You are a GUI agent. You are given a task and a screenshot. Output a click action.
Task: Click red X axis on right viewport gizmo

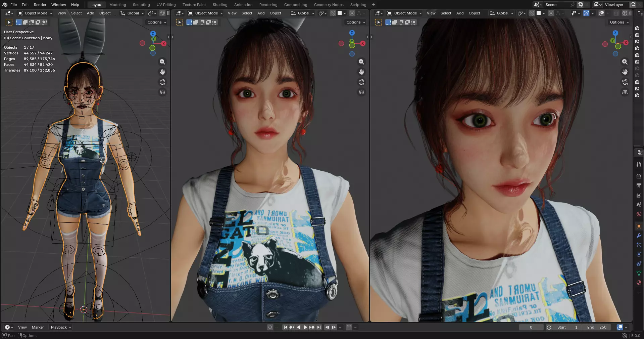coord(626,43)
